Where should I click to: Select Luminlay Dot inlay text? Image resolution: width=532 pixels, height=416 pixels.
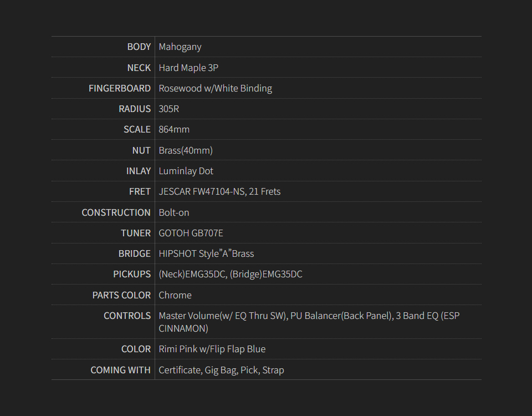[x=186, y=171]
